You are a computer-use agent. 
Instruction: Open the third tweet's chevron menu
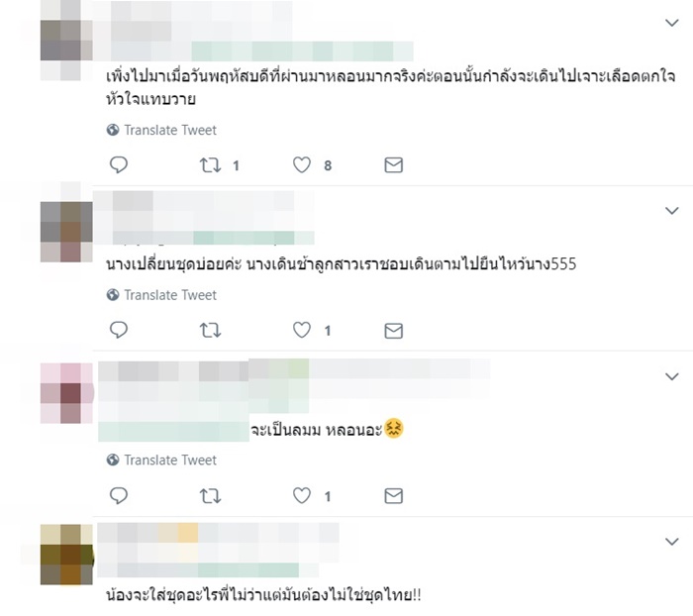[x=672, y=376]
